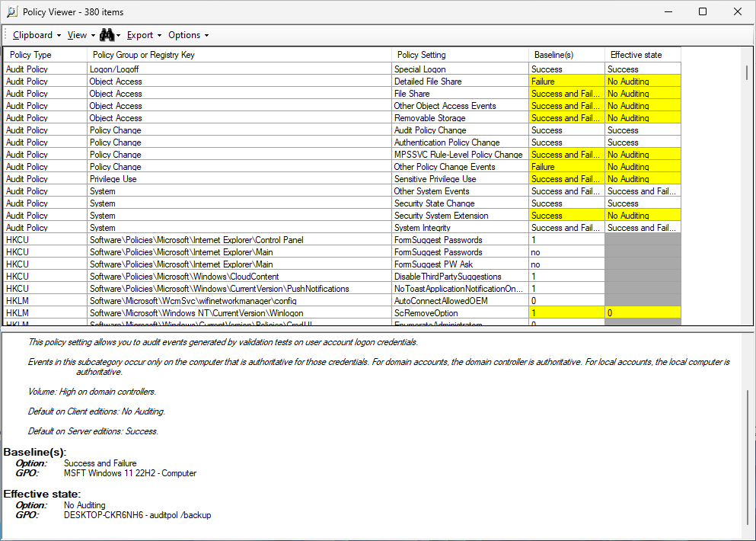Click the Effective state column header
This screenshot has height=541, width=756.
click(643, 55)
